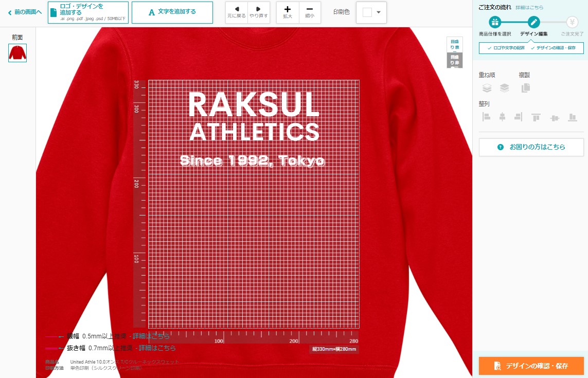Align objects to vertical middle
588x378 pixels.
[x=555, y=118]
